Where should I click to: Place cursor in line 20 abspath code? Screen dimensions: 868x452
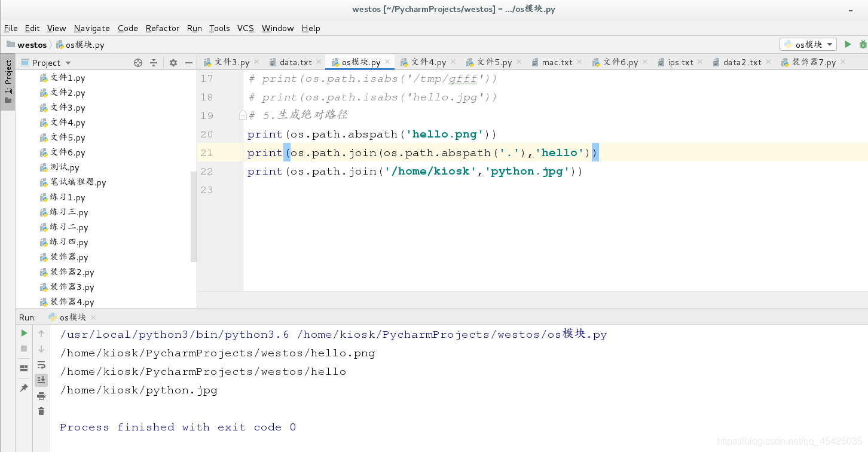372,134
